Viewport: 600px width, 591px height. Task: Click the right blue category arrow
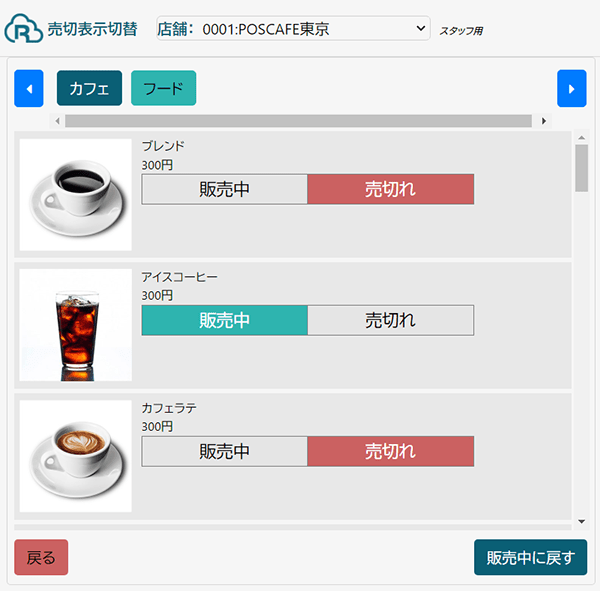click(571, 88)
